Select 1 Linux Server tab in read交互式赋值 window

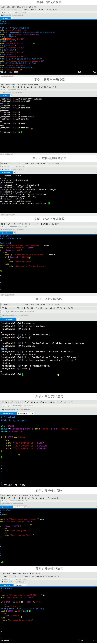coord(6,233)
